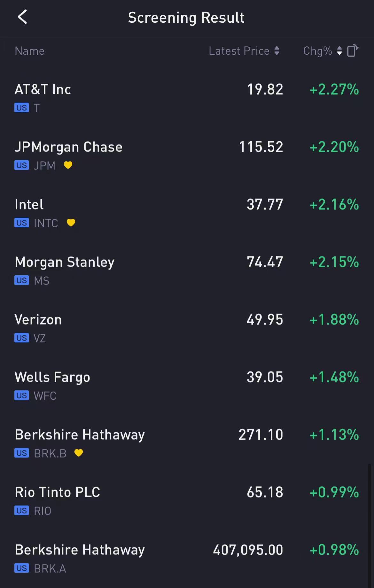374x588 pixels.
Task: Click the US badge beside WFC ticker
Action: 21,396
